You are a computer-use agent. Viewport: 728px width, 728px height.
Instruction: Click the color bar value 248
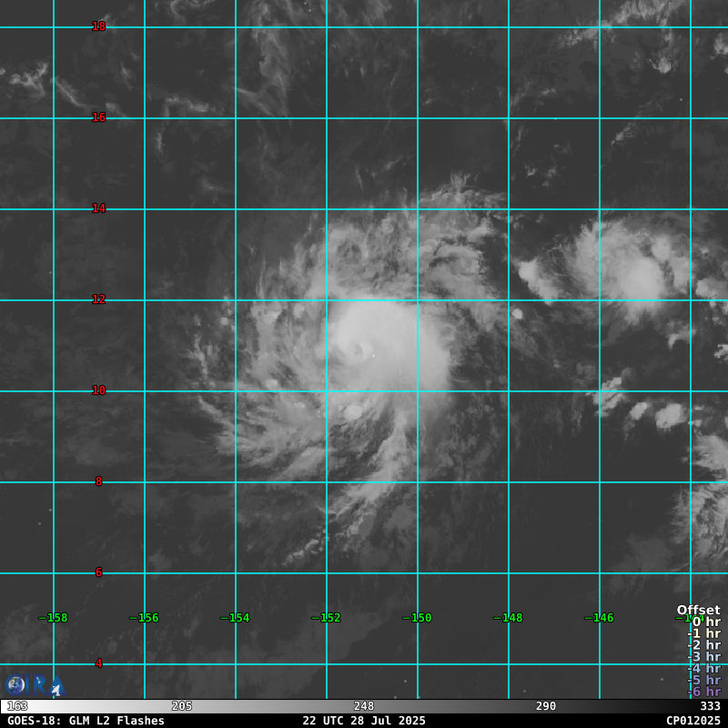pyautogui.click(x=363, y=706)
